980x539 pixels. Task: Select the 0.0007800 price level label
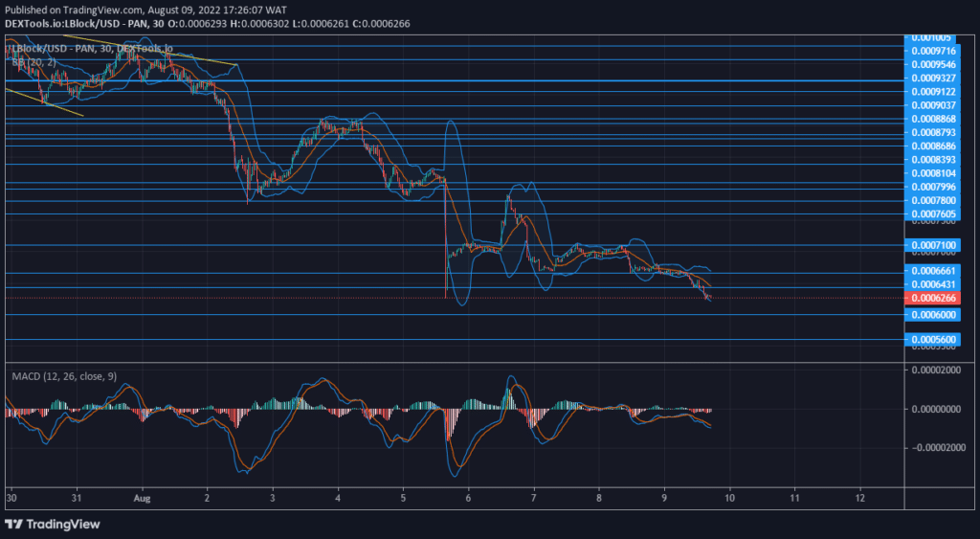coord(933,200)
